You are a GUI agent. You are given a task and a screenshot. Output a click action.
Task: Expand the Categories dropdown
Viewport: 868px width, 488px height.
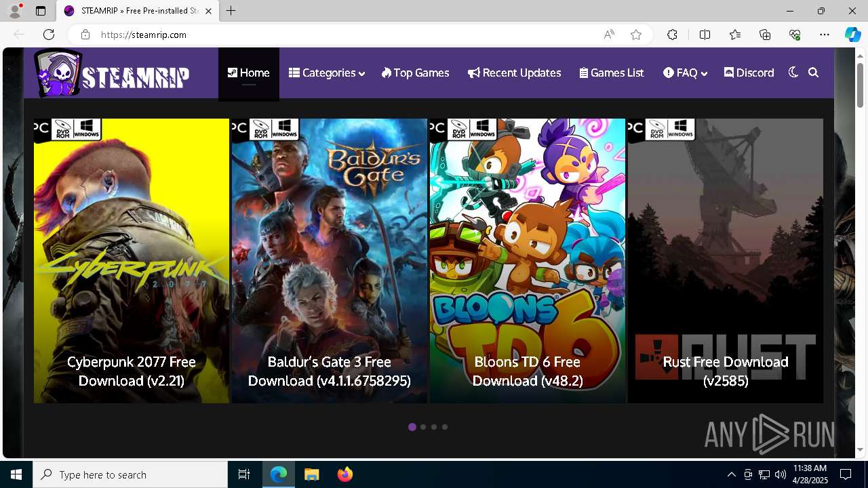pos(327,73)
